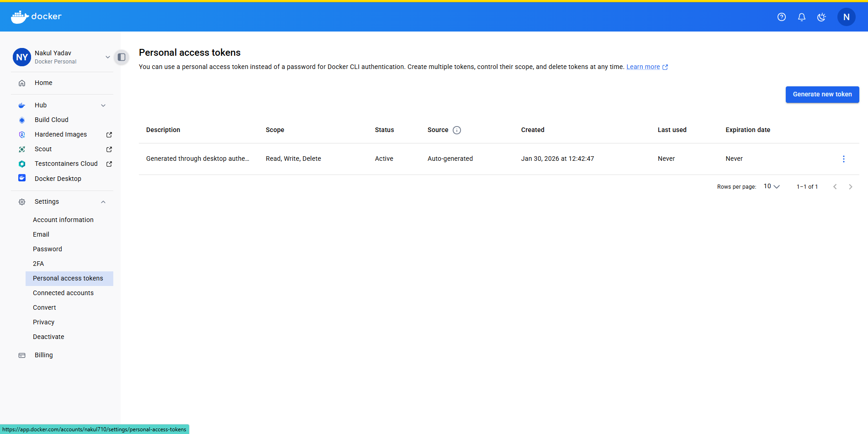868x434 pixels.
Task: Open notifications via the bell icon
Action: coord(801,17)
